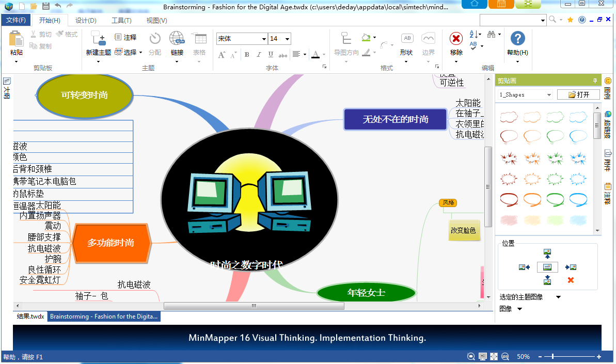
Task: Click the Save icon in quick access toolbar
Action: tap(45, 5)
